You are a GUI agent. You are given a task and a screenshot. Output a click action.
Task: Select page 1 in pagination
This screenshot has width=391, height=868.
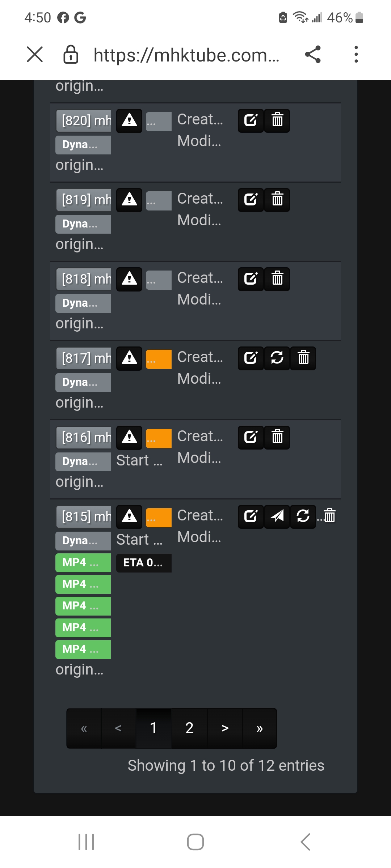154,728
